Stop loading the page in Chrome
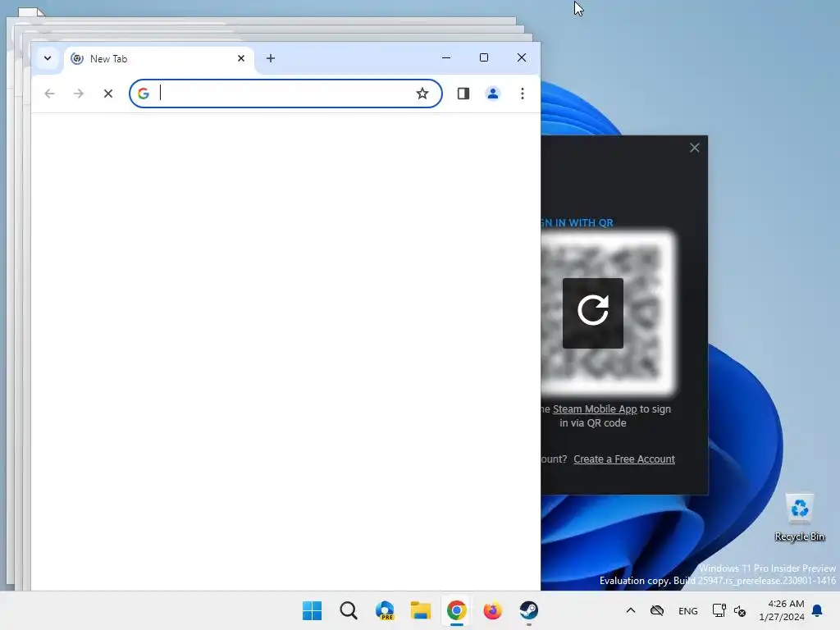Screen dimensions: 840x630 point(108,94)
